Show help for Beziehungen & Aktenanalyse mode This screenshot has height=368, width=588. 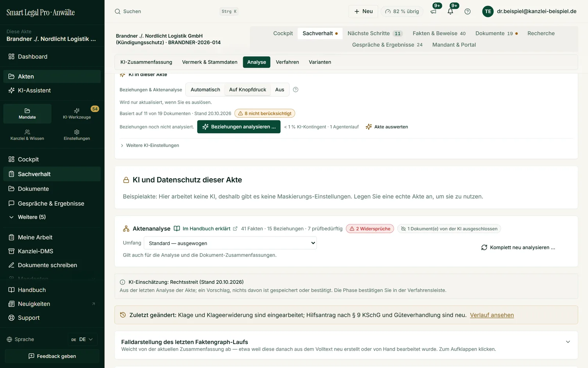(x=295, y=90)
